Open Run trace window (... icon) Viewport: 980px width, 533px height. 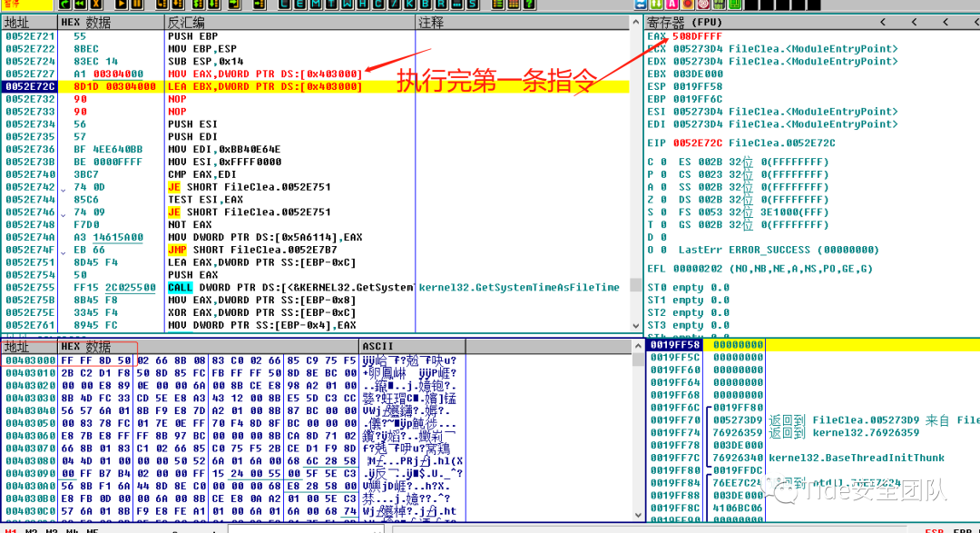click(456, 5)
